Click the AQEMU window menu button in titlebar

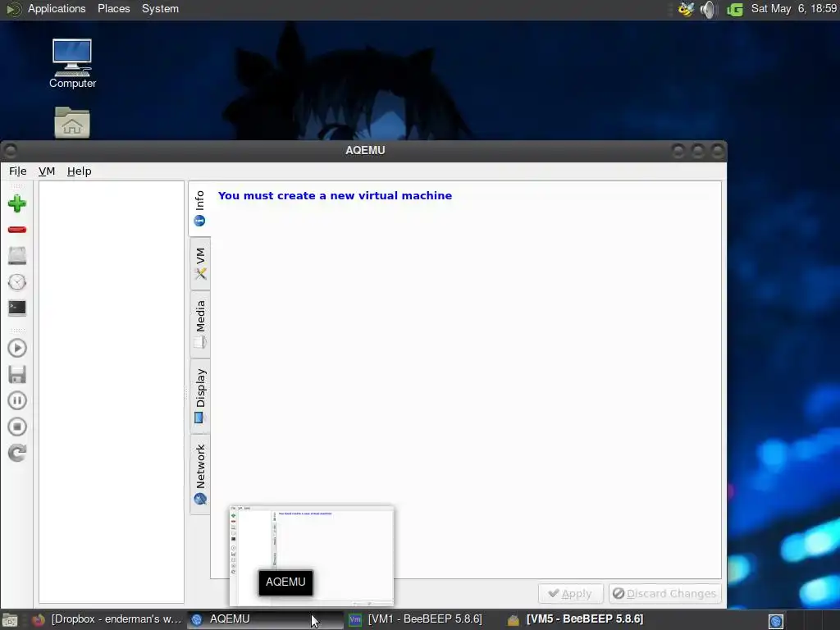click(x=11, y=151)
